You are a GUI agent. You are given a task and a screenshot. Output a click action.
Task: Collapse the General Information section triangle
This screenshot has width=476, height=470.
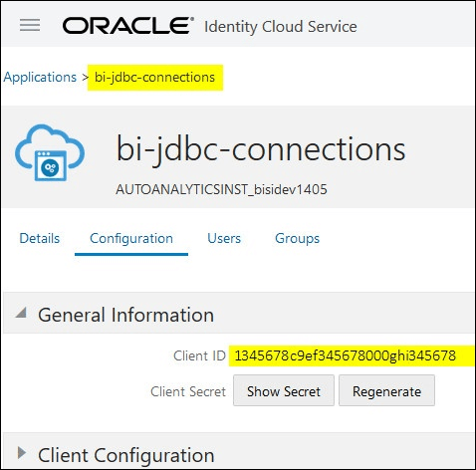[21, 313]
